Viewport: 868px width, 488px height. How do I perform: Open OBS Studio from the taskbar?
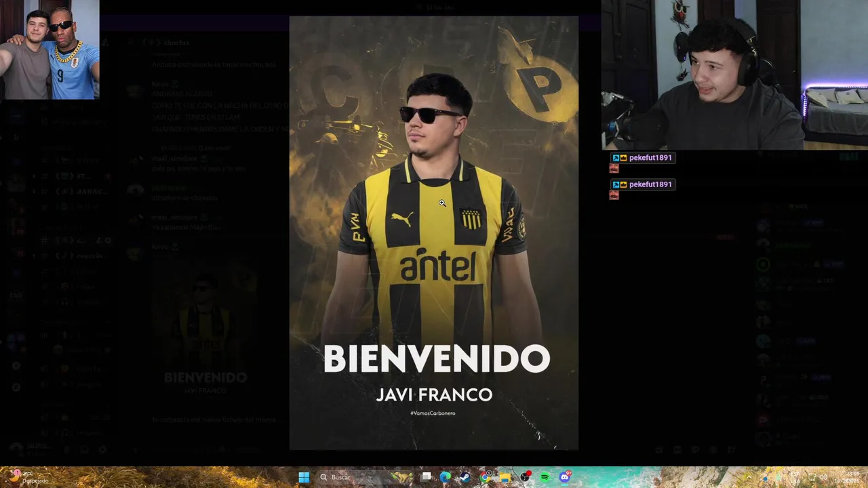525,477
